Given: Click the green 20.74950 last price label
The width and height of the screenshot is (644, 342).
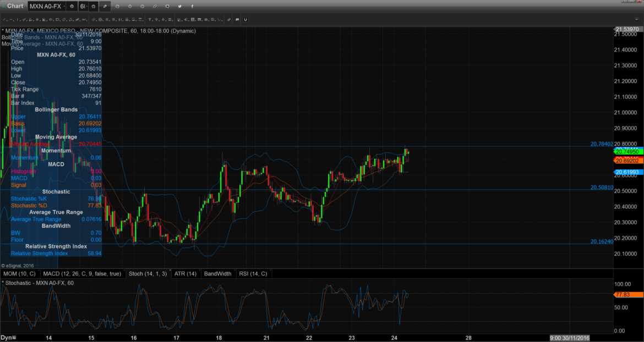Looking at the screenshot, I should tap(629, 152).
